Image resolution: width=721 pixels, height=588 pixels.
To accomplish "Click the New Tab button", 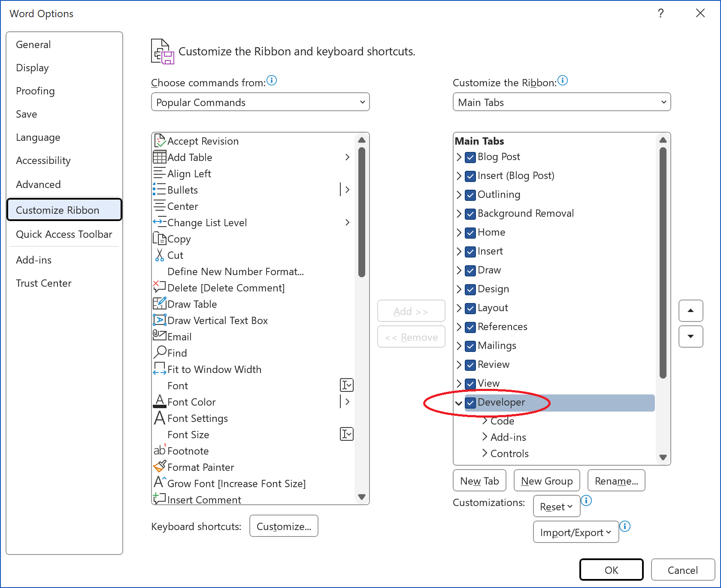I will tap(479, 481).
